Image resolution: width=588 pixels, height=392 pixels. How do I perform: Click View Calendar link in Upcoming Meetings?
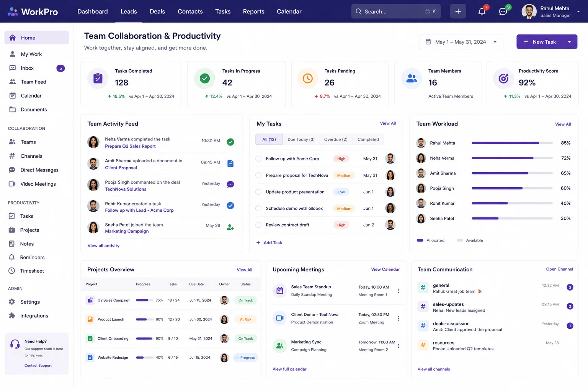click(385, 269)
